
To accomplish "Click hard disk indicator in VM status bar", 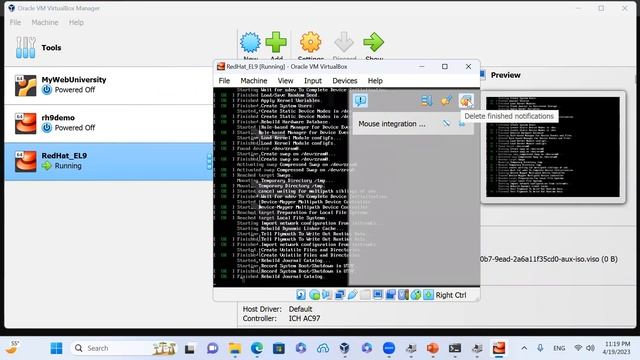I will tap(301, 295).
